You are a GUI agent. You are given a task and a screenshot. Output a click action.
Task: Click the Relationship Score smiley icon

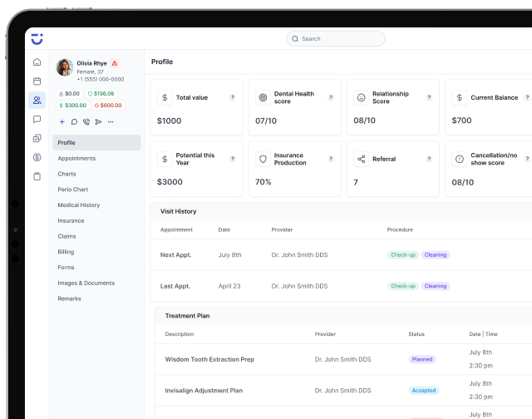tap(362, 98)
